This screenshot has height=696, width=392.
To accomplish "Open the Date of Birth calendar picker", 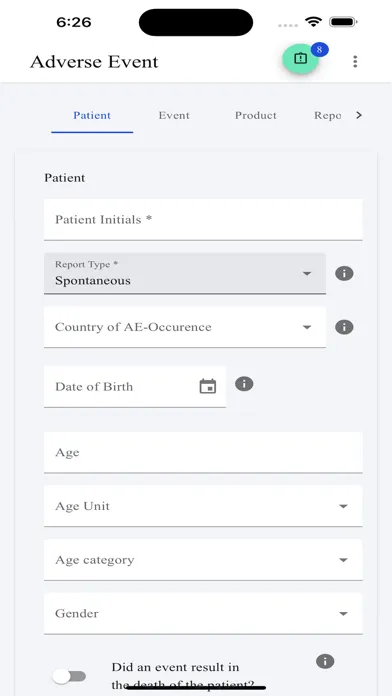I will (x=208, y=386).
